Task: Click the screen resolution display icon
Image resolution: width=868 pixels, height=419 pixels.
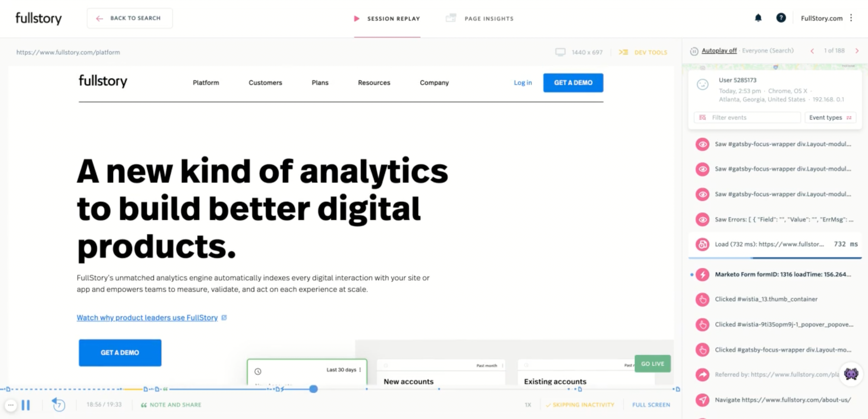Action: (561, 52)
